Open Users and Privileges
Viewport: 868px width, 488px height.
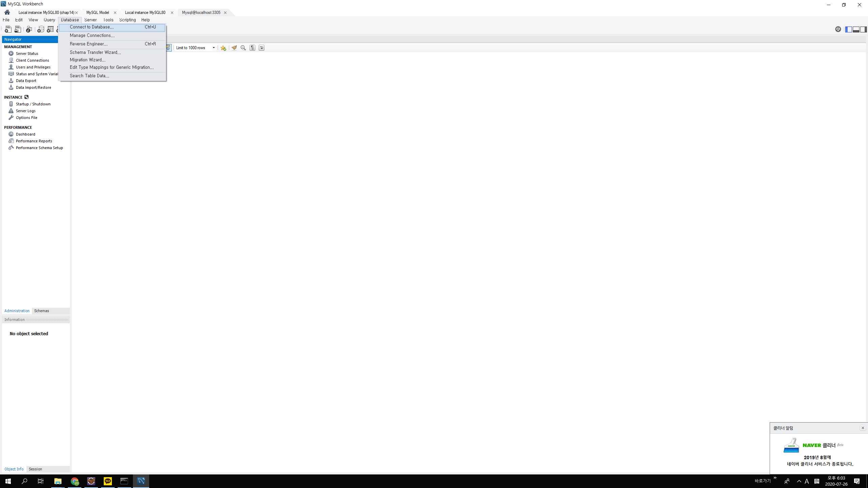click(33, 67)
